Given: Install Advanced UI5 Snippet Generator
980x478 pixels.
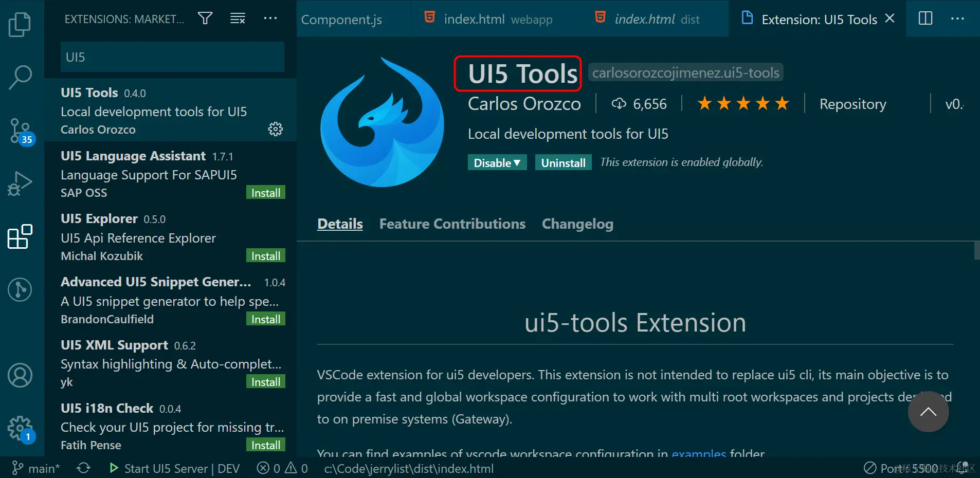Looking at the screenshot, I should click(x=266, y=319).
